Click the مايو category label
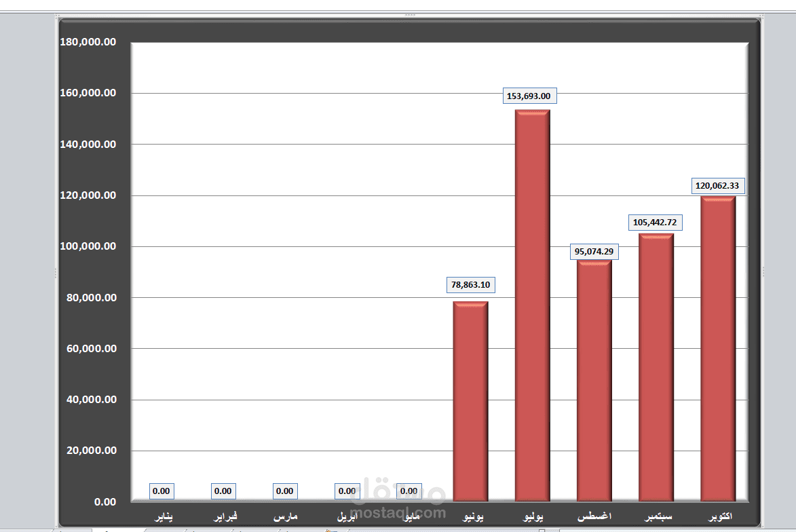Viewport: 796px width, 532px height. (x=411, y=517)
